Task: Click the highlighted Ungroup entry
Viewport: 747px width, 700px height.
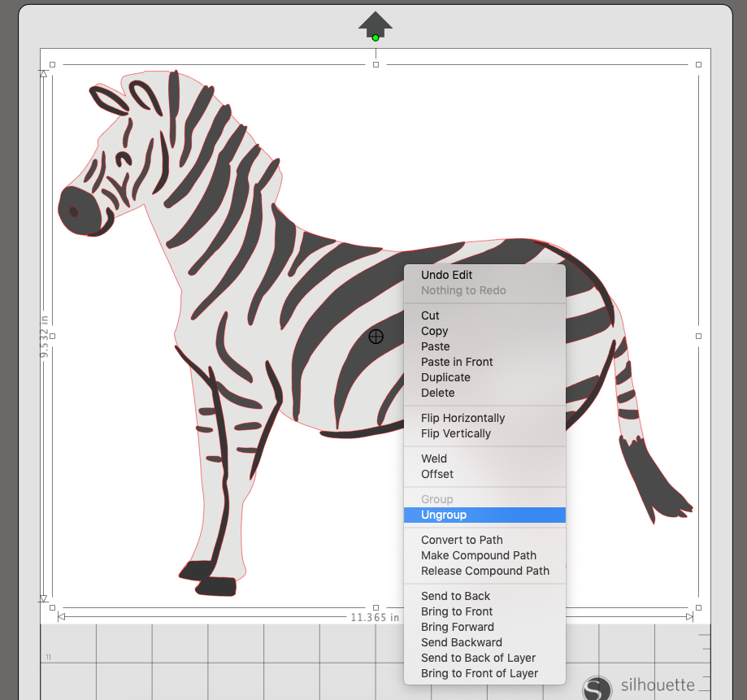Action: tap(484, 515)
